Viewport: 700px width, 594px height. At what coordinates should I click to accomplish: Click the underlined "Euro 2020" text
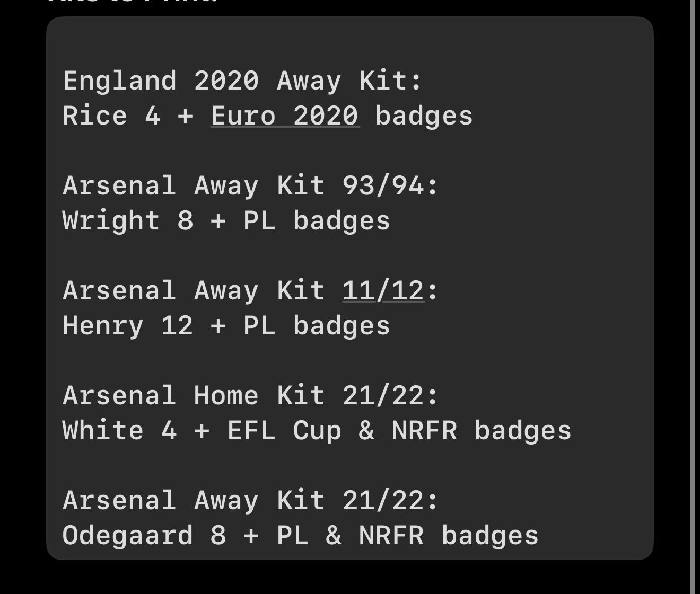[285, 116]
